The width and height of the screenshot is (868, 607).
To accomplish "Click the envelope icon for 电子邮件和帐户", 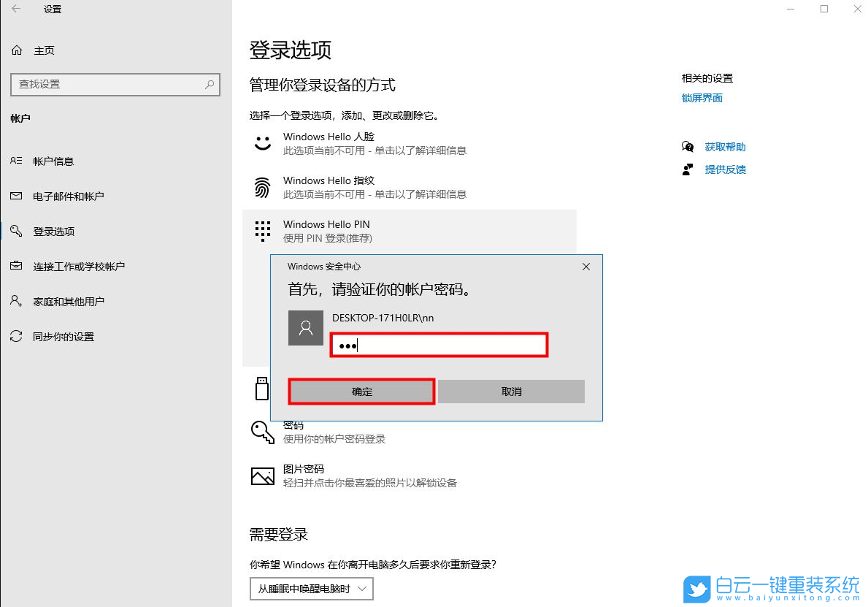I will (17, 196).
